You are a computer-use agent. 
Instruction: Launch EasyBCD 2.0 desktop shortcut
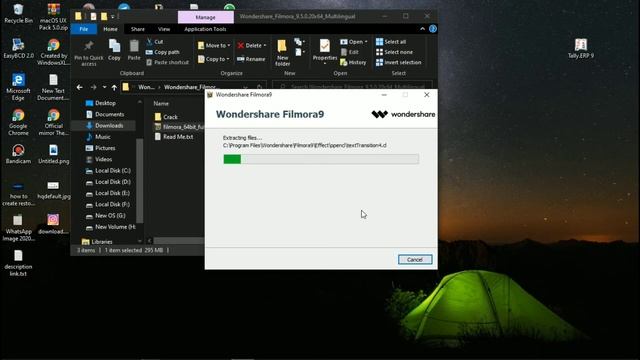pos(18,48)
